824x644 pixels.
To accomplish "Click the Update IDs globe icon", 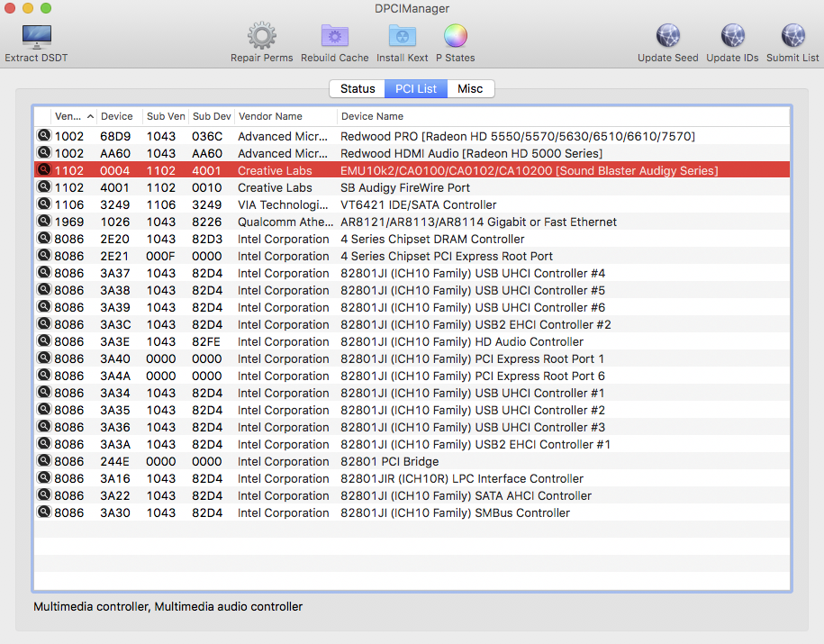I will pyautogui.click(x=732, y=36).
